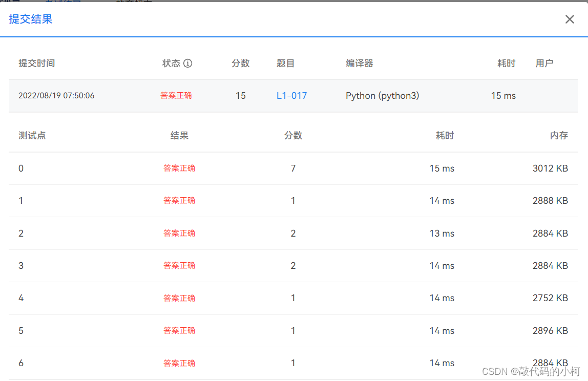The image size is (588, 381).
Task: Click the 用户 column header
Action: click(544, 63)
